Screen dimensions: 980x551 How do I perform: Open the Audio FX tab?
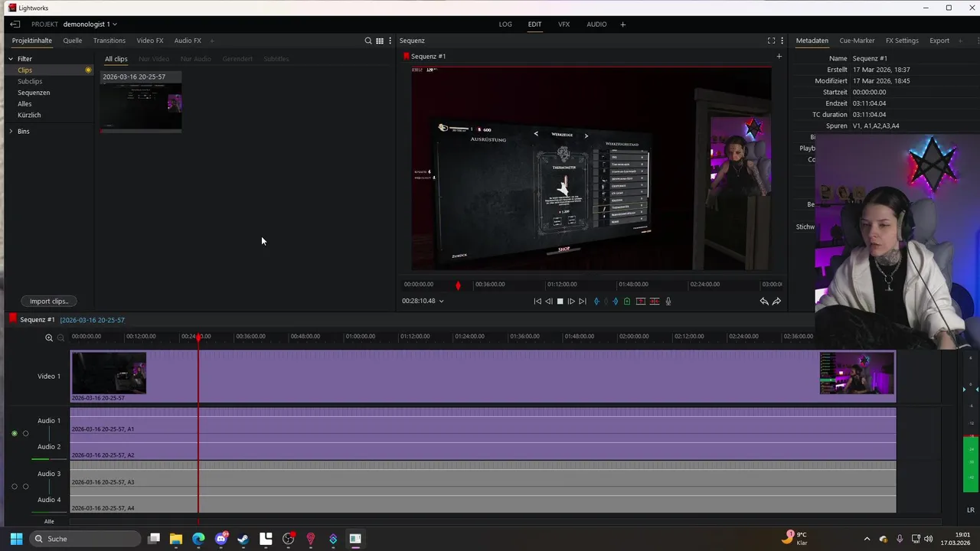click(188, 41)
